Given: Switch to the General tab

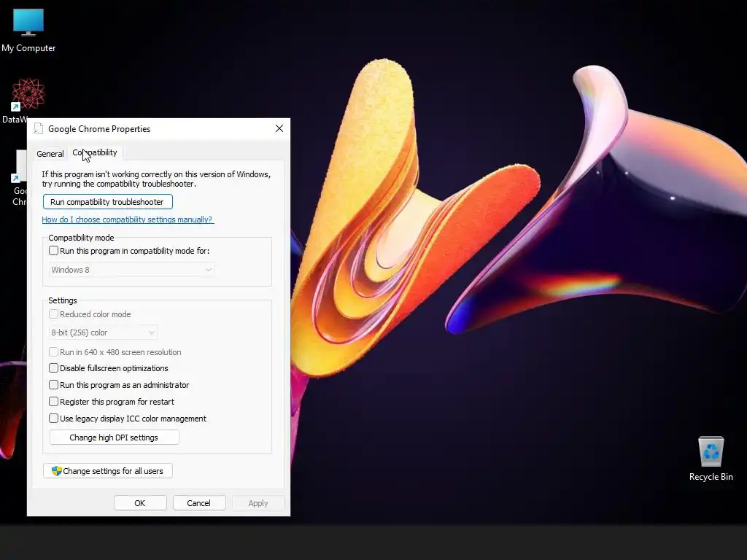Looking at the screenshot, I should coord(50,154).
